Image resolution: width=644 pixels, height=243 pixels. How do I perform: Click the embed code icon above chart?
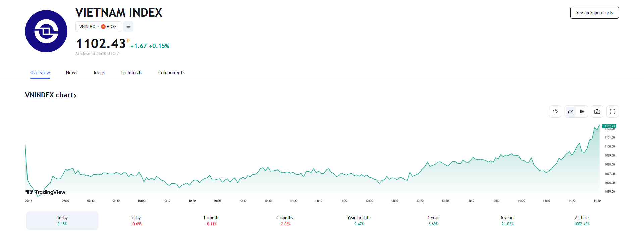tap(555, 112)
